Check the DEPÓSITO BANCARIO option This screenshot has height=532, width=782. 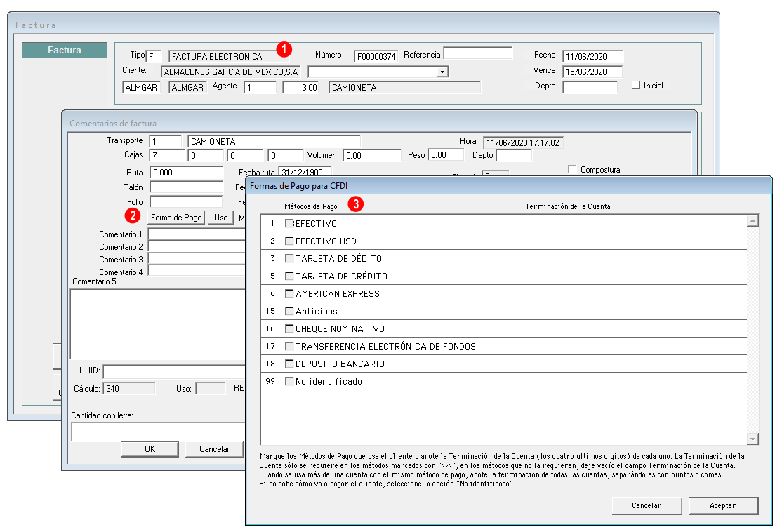point(289,364)
